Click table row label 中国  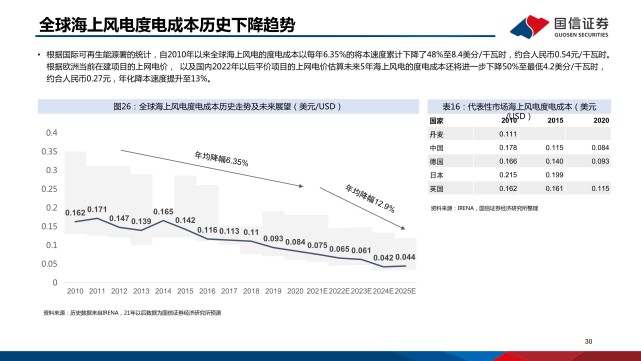(x=436, y=148)
